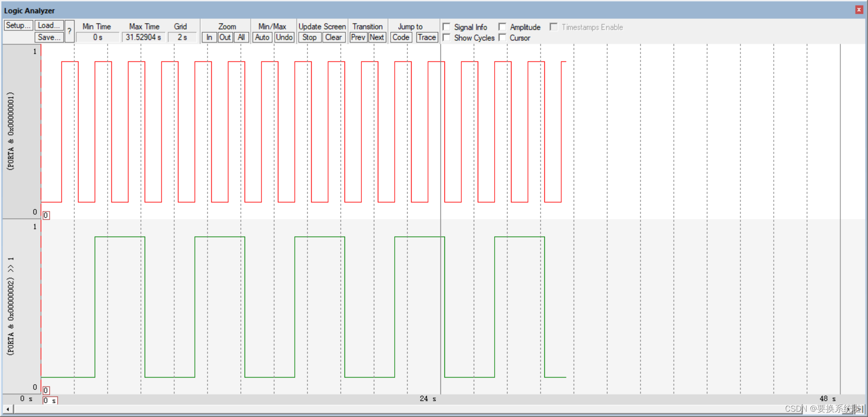Stop updating the screen

[x=309, y=37]
